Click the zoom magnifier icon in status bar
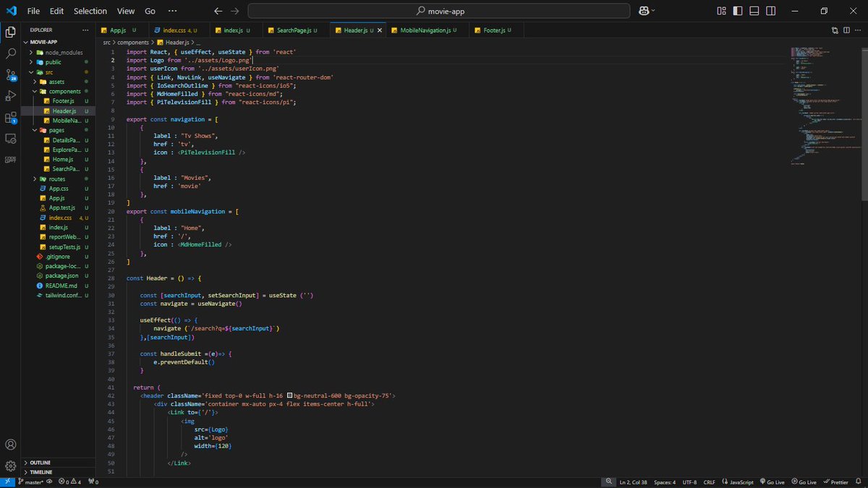The height and width of the screenshot is (488, 868). click(610, 482)
